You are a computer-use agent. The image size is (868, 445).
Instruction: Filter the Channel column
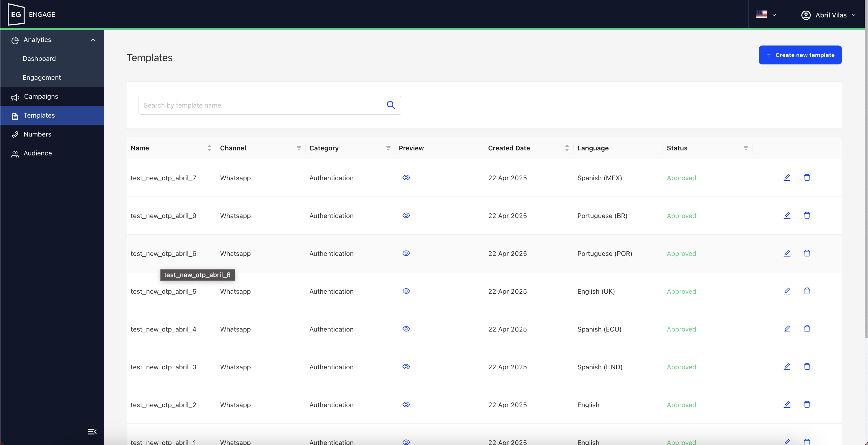point(298,148)
